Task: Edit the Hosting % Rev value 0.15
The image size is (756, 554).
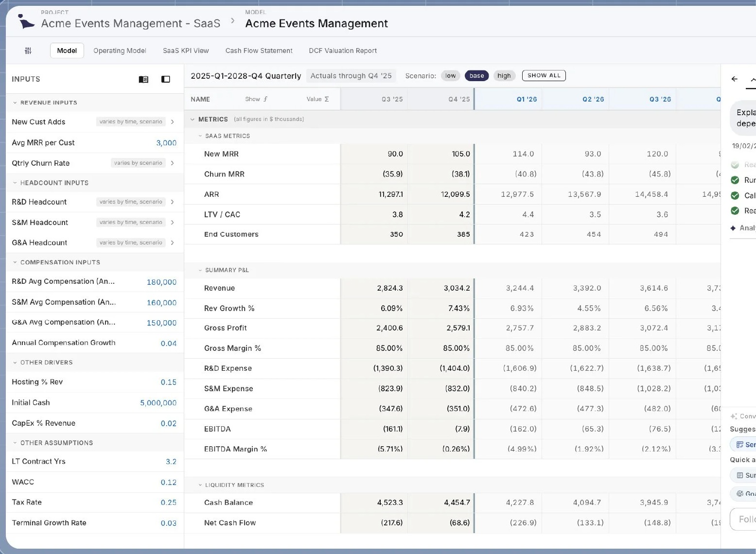Action: (169, 382)
